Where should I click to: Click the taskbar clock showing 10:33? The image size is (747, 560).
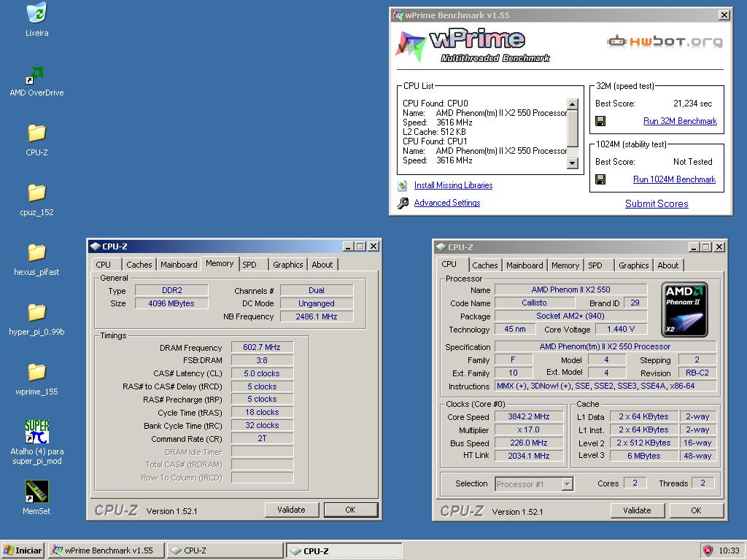(x=729, y=551)
